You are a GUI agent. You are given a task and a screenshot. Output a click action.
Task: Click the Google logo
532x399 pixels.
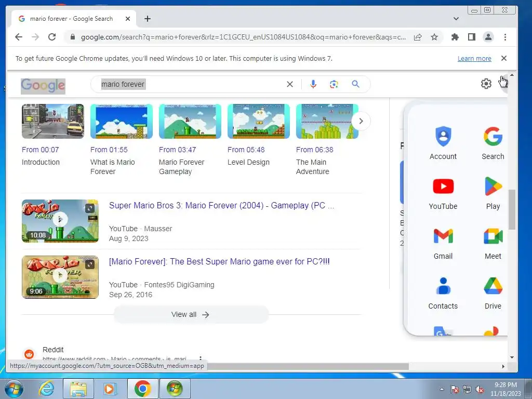point(43,86)
